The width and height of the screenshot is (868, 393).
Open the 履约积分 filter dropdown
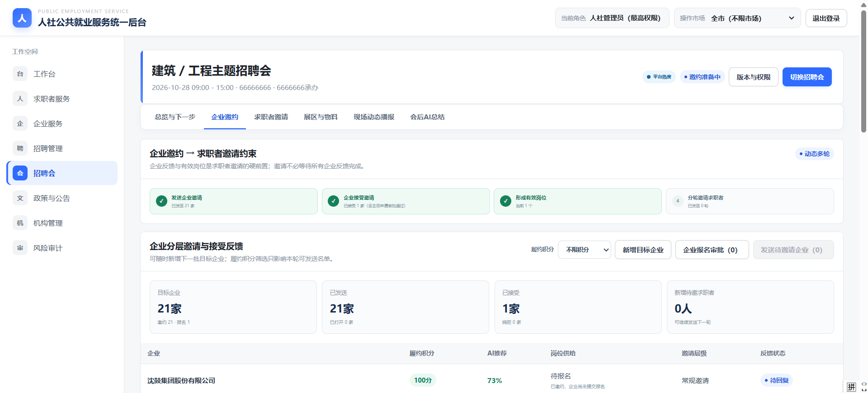(585, 250)
